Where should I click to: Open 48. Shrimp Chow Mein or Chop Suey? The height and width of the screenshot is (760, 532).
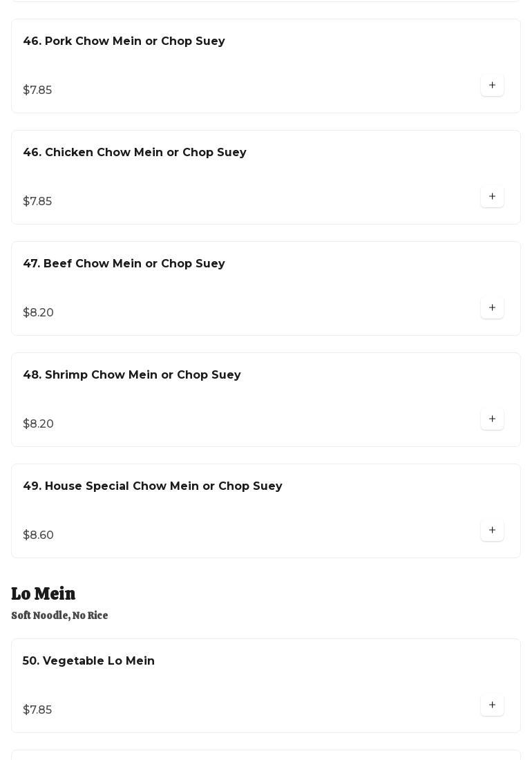click(x=132, y=375)
